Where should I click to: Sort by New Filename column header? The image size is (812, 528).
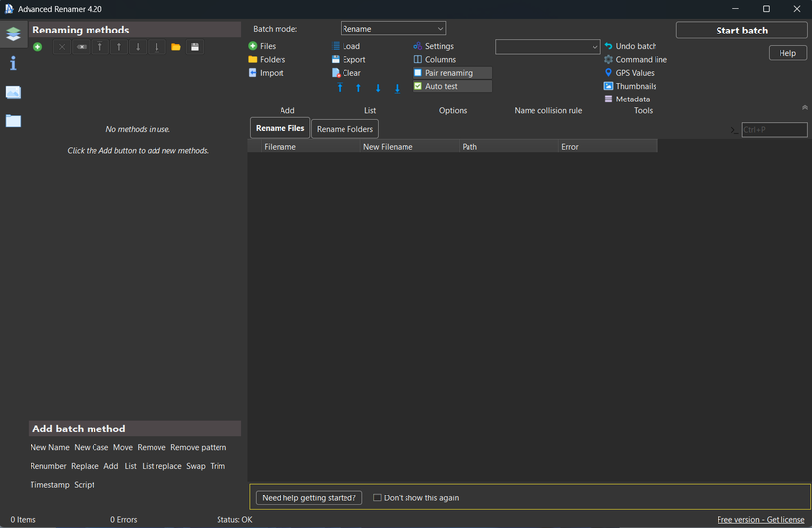click(x=409, y=147)
